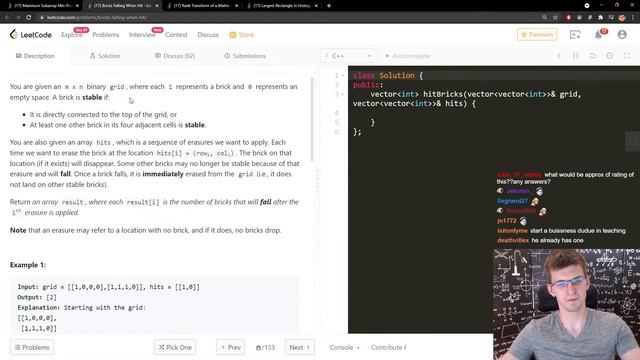Click the browser address bar URL
640x360 pixels.
click(96, 17)
